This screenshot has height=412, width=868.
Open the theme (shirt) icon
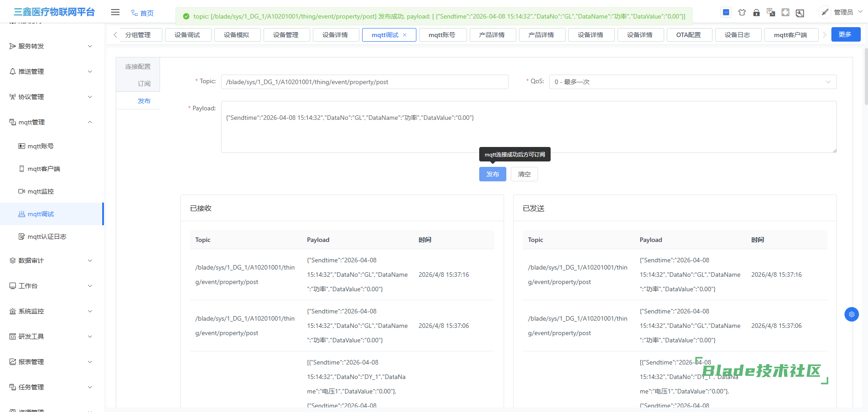[x=742, y=13]
